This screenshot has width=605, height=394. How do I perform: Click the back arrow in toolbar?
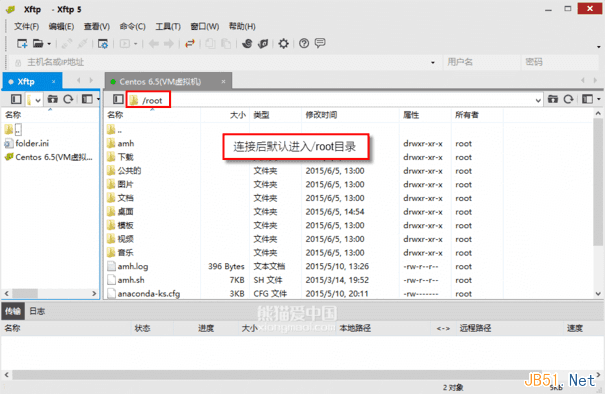point(154,44)
